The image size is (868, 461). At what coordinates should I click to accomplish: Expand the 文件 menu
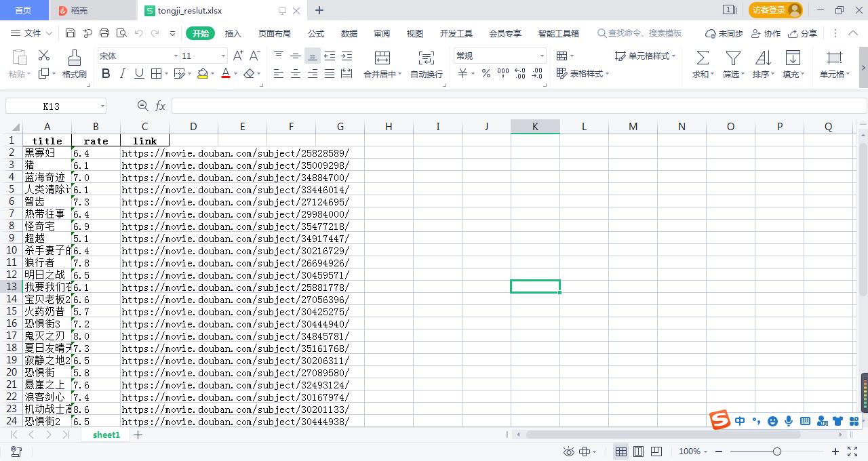point(32,33)
